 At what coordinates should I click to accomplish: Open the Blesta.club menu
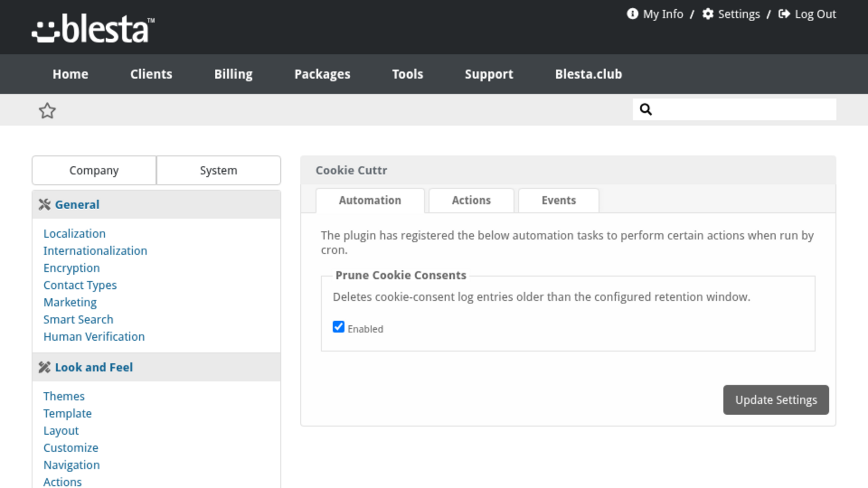click(589, 74)
